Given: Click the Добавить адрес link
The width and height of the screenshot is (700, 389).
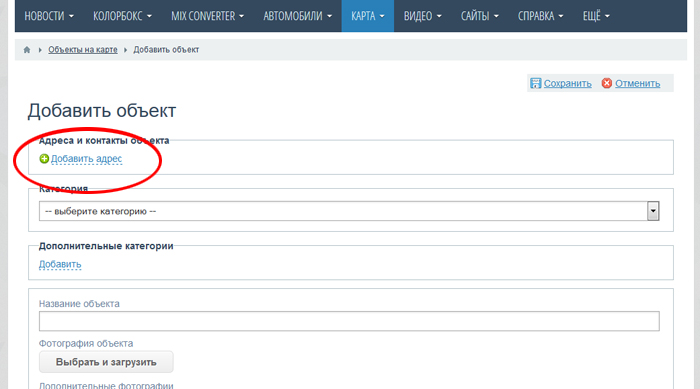Looking at the screenshot, I should pos(86,159).
